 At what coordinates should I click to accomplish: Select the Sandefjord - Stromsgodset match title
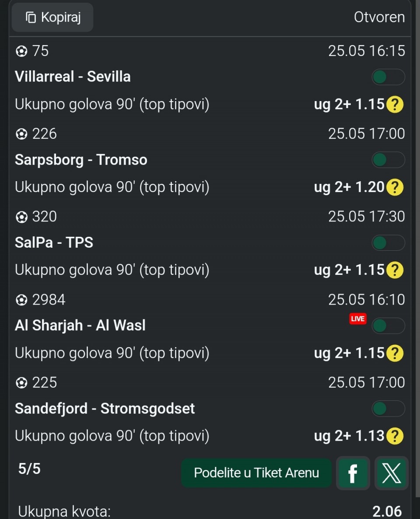pos(105,408)
